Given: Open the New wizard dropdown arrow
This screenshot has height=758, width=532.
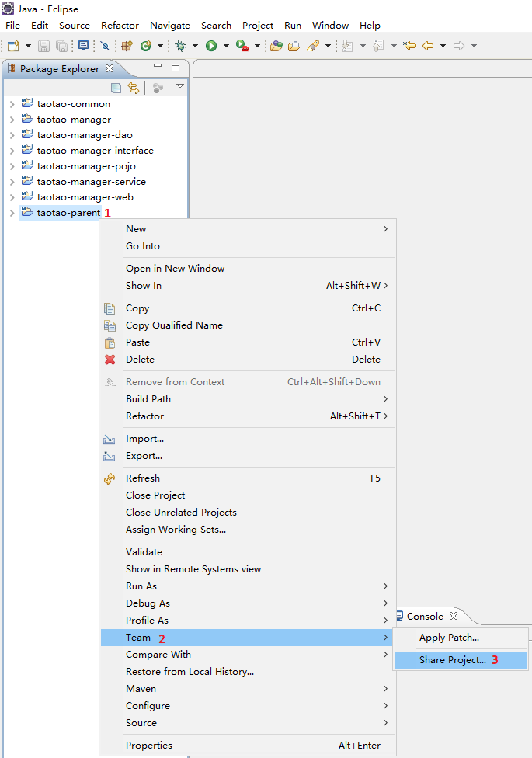Looking at the screenshot, I should [28, 46].
